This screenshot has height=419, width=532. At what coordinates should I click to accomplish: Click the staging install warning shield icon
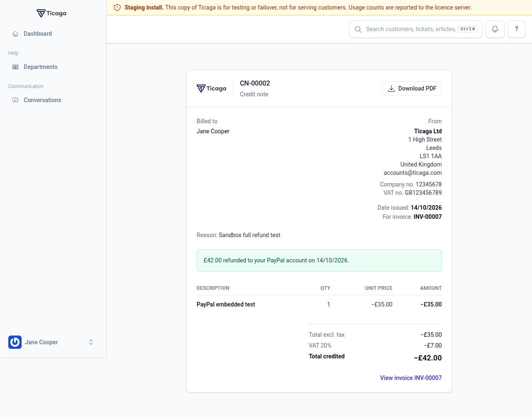117,7
